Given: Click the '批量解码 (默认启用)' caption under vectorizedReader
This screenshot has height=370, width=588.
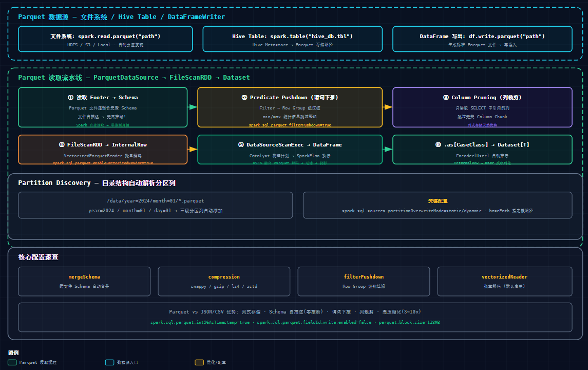Looking at the screenshot, I should tap(505, 286).
